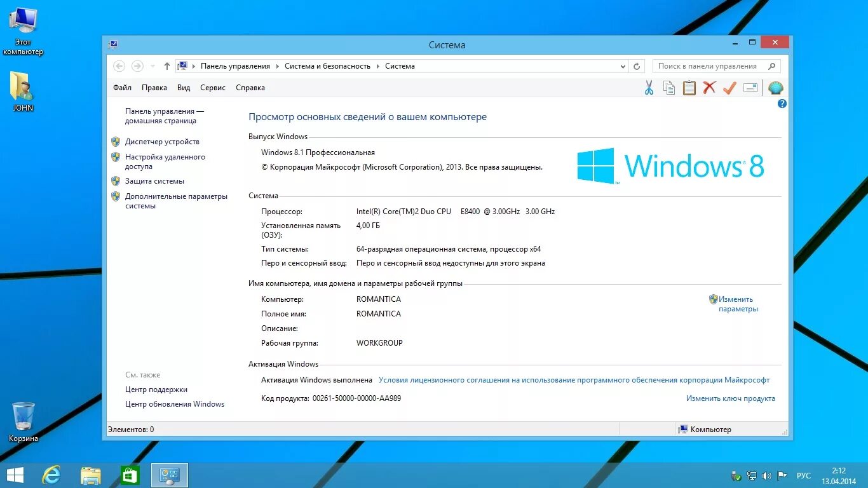The image size is (868, 488).
Task: Open the JOHN user folder desktop icon
Action: click(23, 91)
